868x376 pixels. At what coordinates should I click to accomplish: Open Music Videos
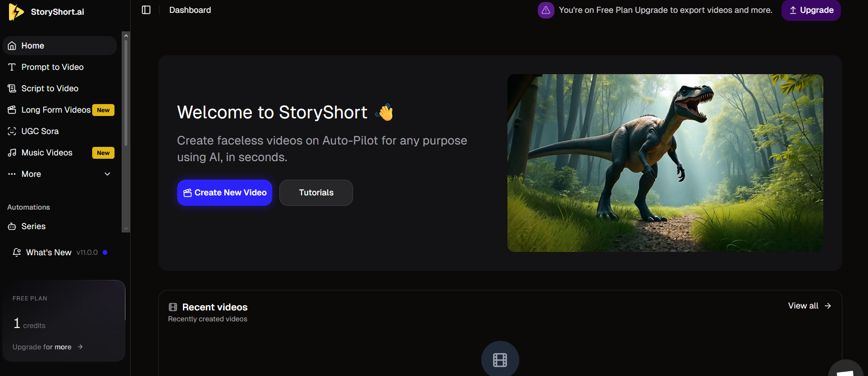59,153
